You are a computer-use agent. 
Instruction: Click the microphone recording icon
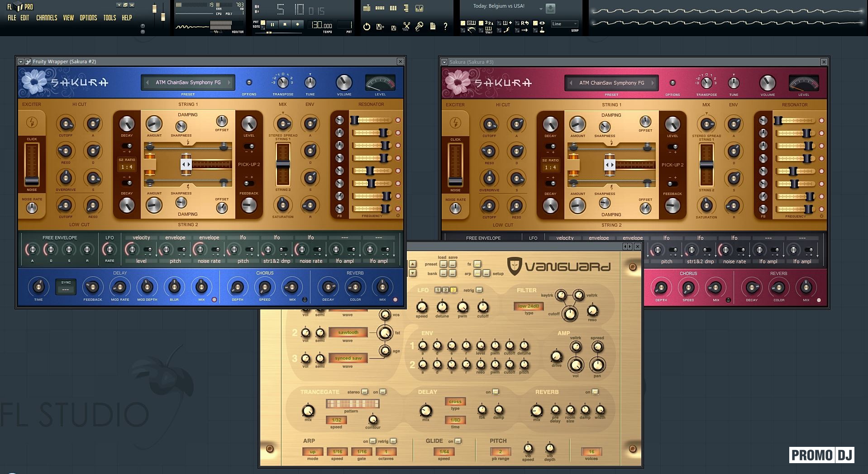tap(419, 27)
